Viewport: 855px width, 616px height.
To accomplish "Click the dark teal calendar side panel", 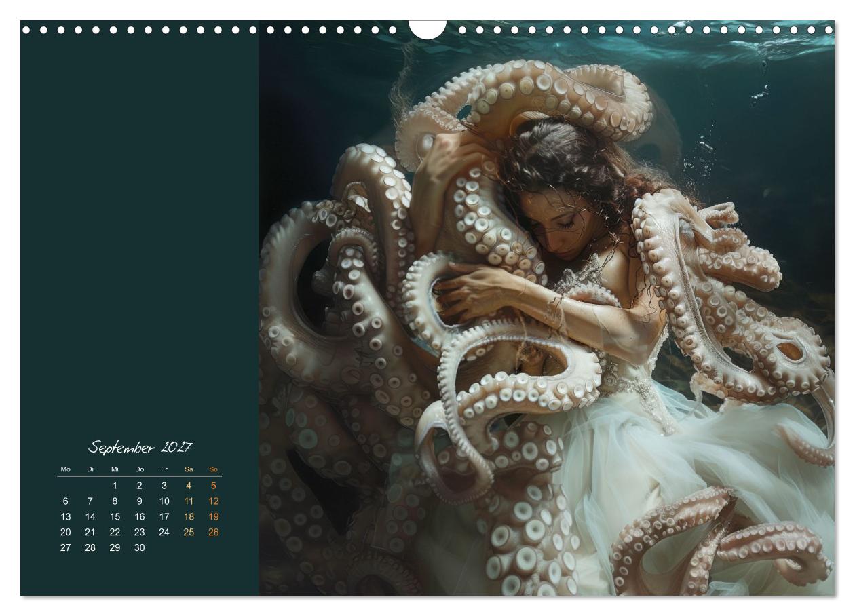I will click(140, 231).
